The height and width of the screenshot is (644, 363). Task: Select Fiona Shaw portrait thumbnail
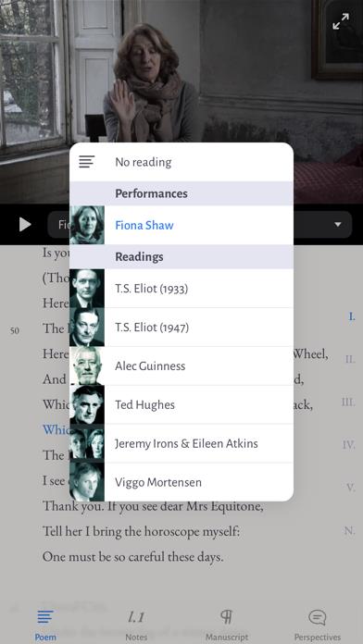87,225
